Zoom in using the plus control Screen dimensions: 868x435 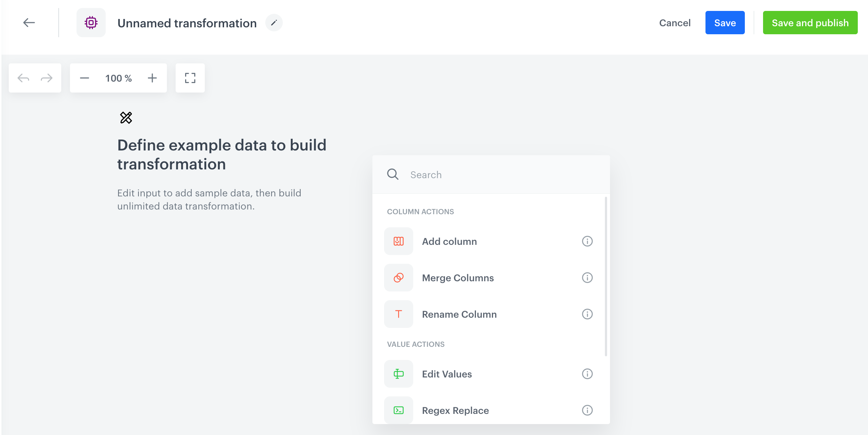point(152,78)
